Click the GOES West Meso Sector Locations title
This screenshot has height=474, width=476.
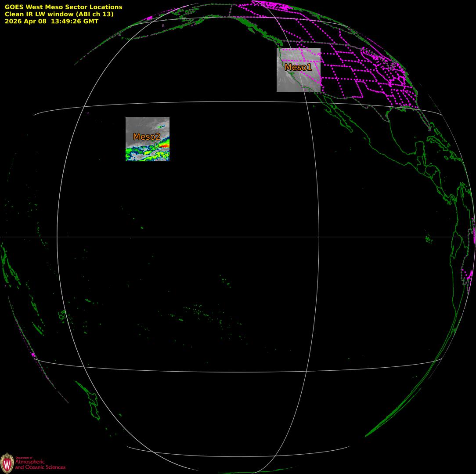[63, 7]
